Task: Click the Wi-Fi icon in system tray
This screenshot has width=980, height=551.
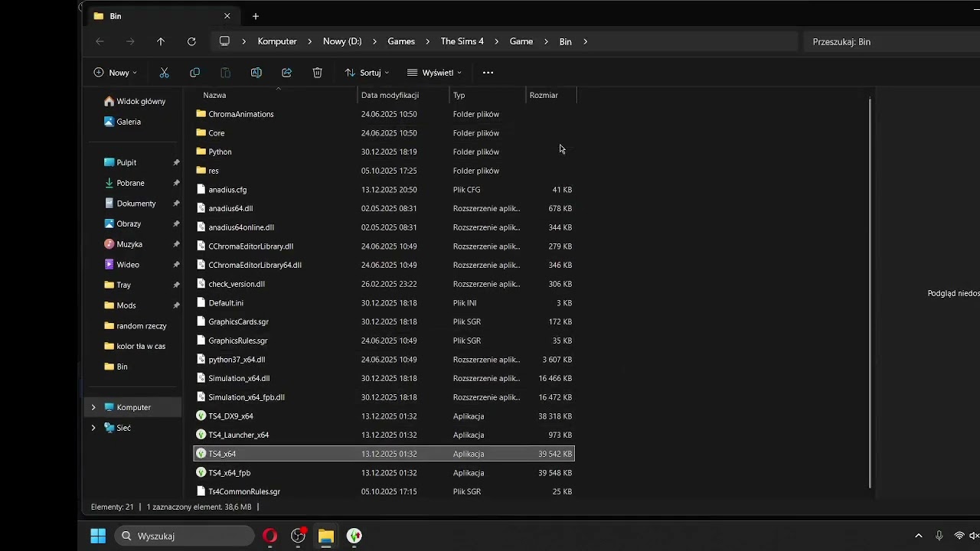Action: (x=959, y=536)
